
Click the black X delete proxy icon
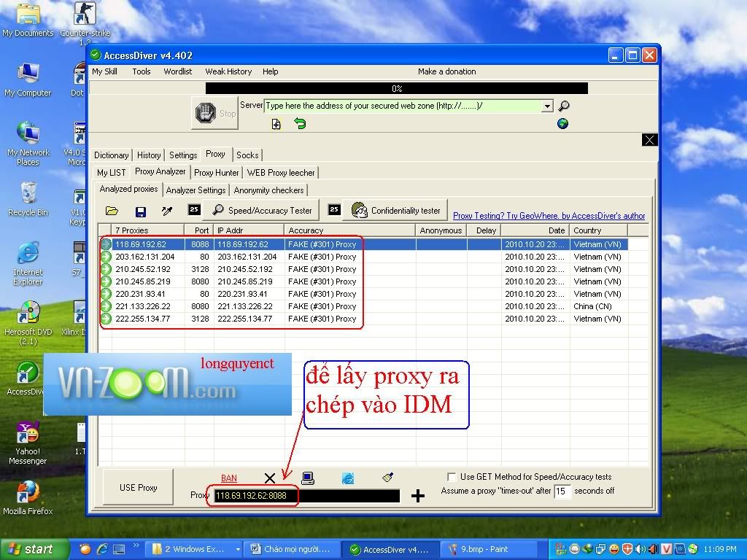(x=270, y=478)
